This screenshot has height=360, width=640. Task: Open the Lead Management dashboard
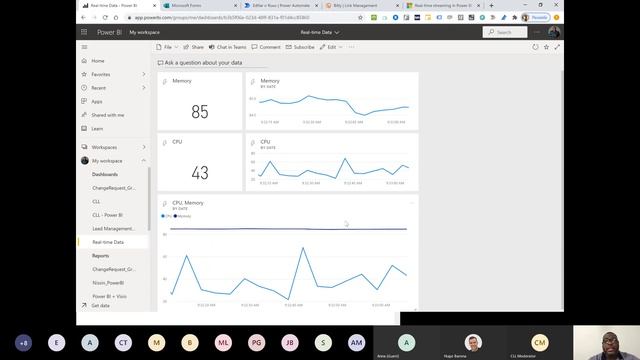[x=113, y=229]
